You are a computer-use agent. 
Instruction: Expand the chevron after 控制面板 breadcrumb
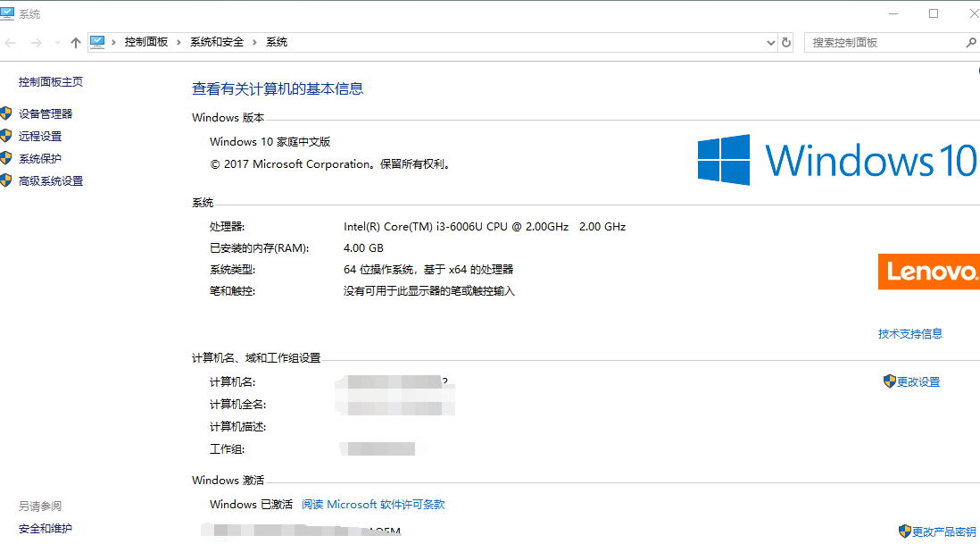(179, 42)
